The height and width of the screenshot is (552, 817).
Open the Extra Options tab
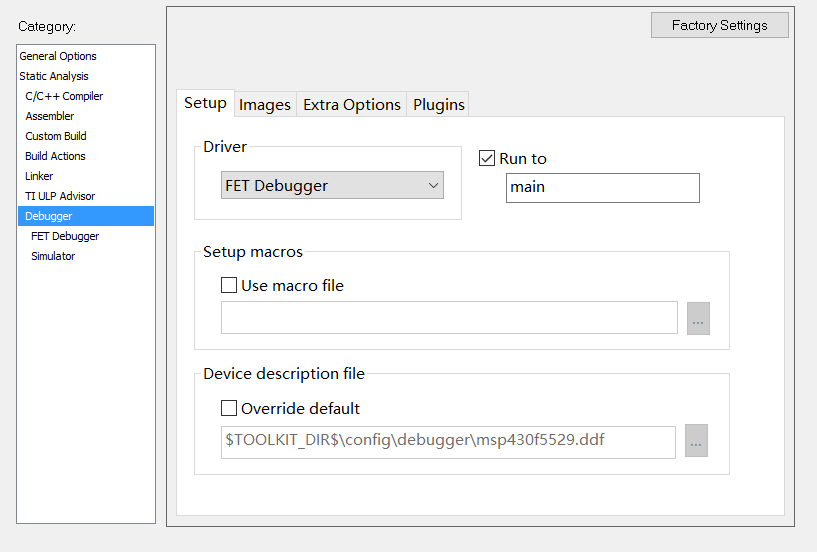click(352, 105)
